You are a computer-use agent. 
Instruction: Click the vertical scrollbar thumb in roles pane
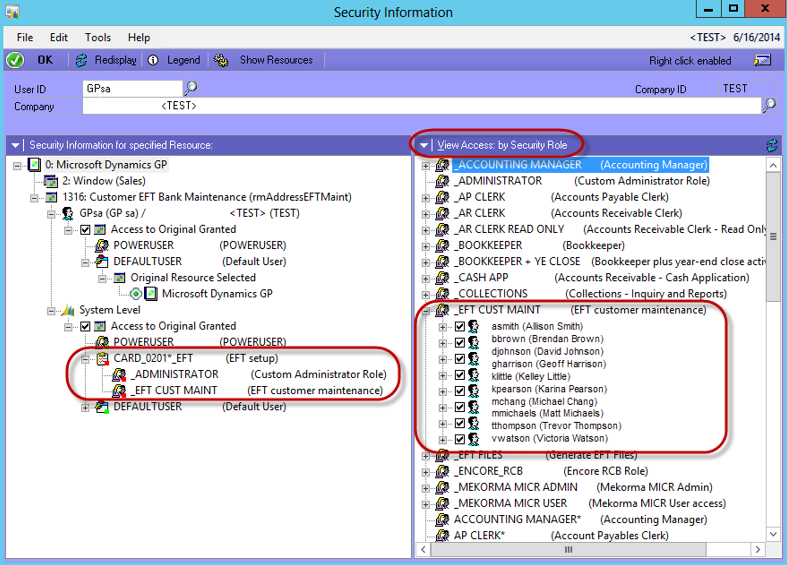tap(773, 237)
